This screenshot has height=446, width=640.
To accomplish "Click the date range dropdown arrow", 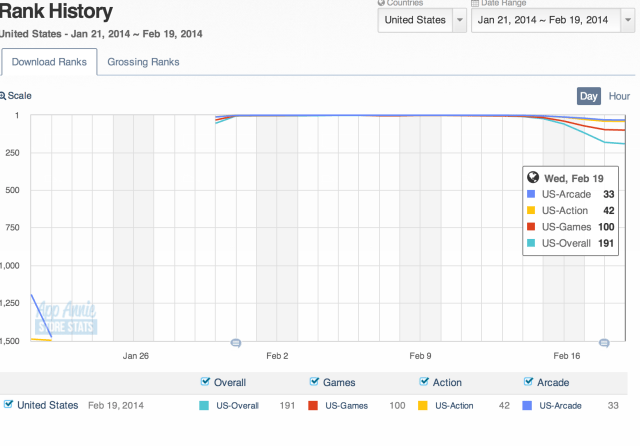I will (628, 20).
